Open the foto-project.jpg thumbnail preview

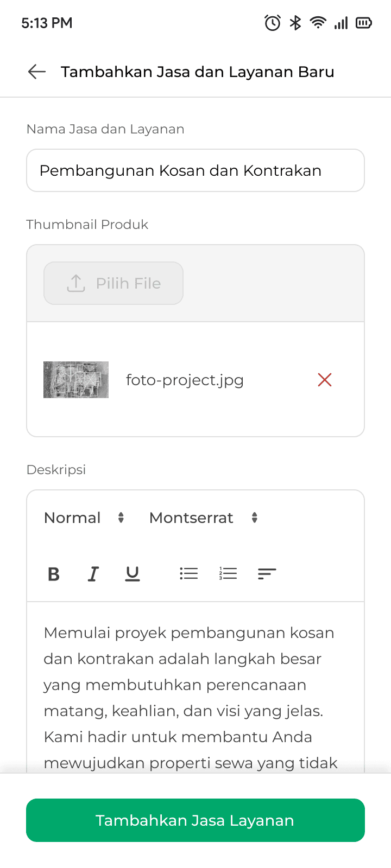coord(76,380)
